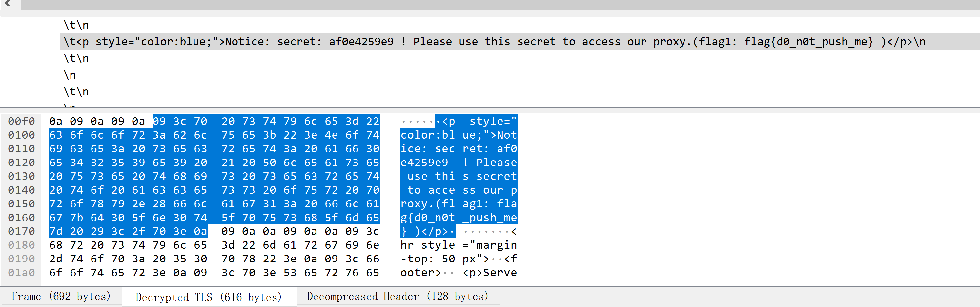
Task: Select offset 01a0 at bottom of hex dump
Action: [x=21, y=273]
